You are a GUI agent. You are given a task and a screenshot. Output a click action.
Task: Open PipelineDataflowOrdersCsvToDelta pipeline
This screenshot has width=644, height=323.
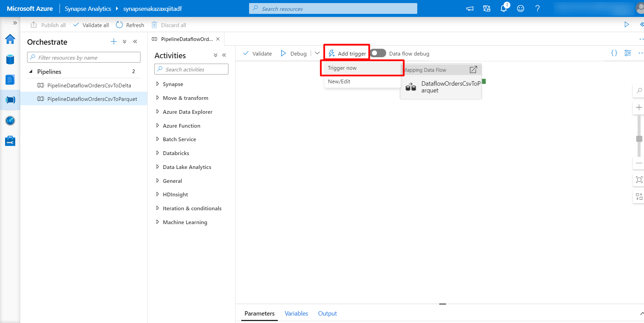coord(84,85)
